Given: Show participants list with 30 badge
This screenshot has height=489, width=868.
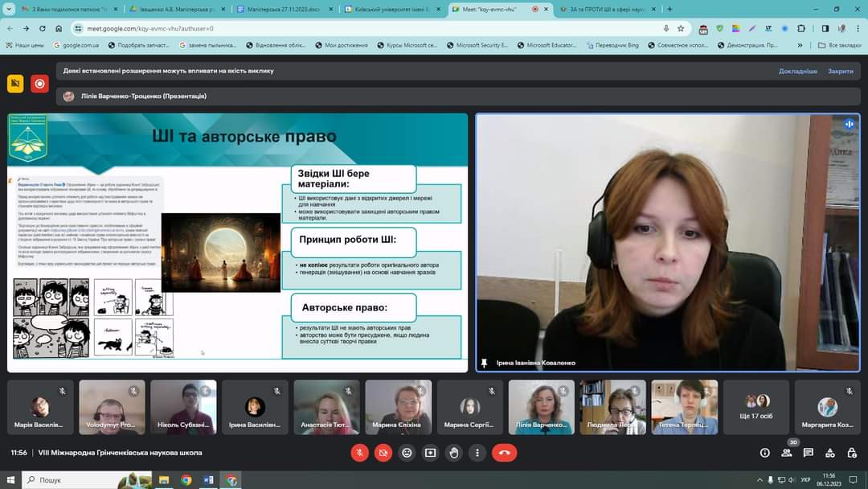Looking at the screenshot, I should click(x=787, y=453).
